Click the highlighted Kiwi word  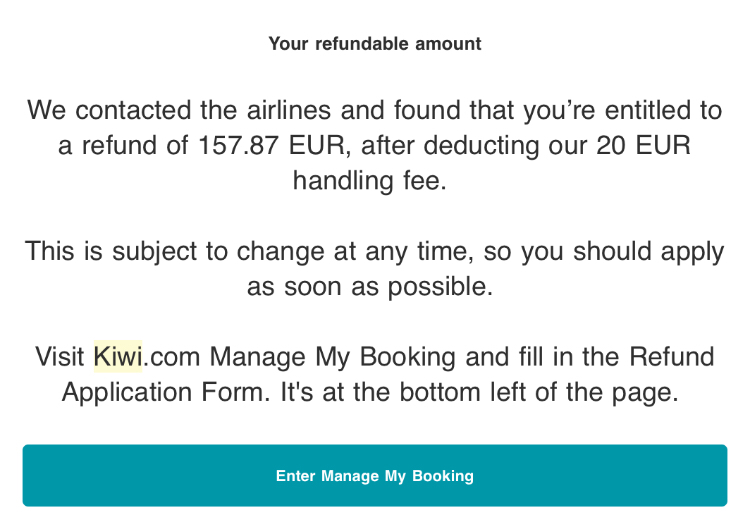click(x=117, y=356)
